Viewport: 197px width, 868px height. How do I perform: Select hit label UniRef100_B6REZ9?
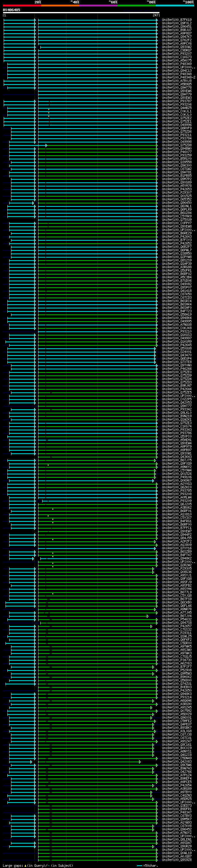click(177, 233)
